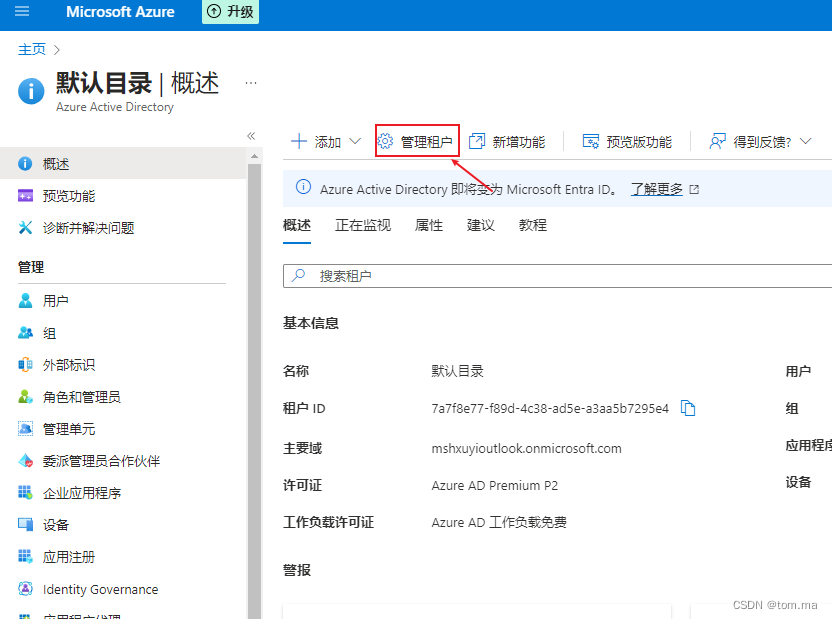The height and width of the screenshot is (619, 832).
Task: Go to 主页 breadcrumb link
Action: tap(32, 49)
